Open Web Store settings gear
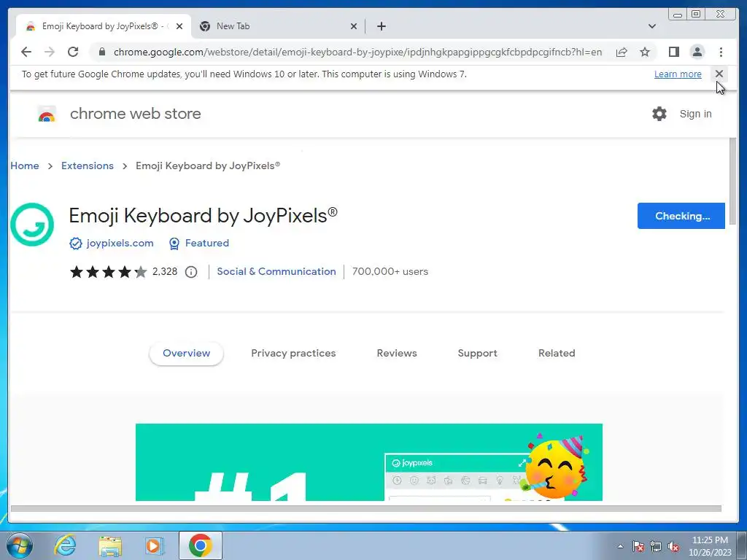Screen dimensions: 747x560 659,114
